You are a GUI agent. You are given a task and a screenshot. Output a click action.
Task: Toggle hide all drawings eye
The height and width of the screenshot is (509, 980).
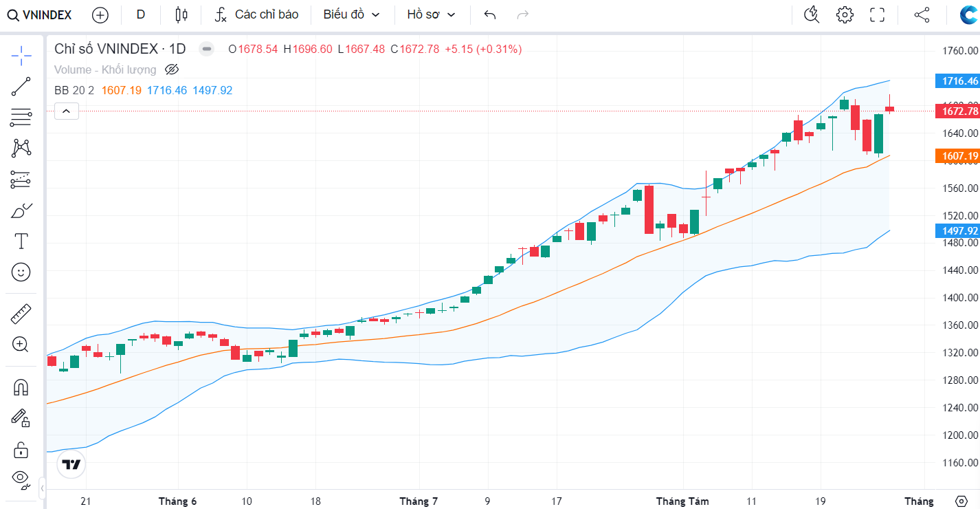click(x=21, y=480)
